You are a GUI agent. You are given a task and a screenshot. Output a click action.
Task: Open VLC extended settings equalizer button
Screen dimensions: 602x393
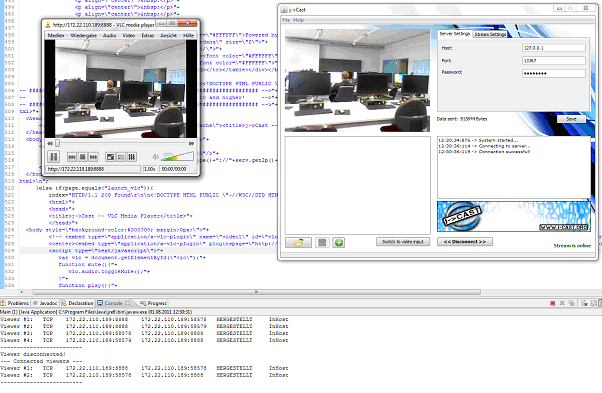click(132, 157)
